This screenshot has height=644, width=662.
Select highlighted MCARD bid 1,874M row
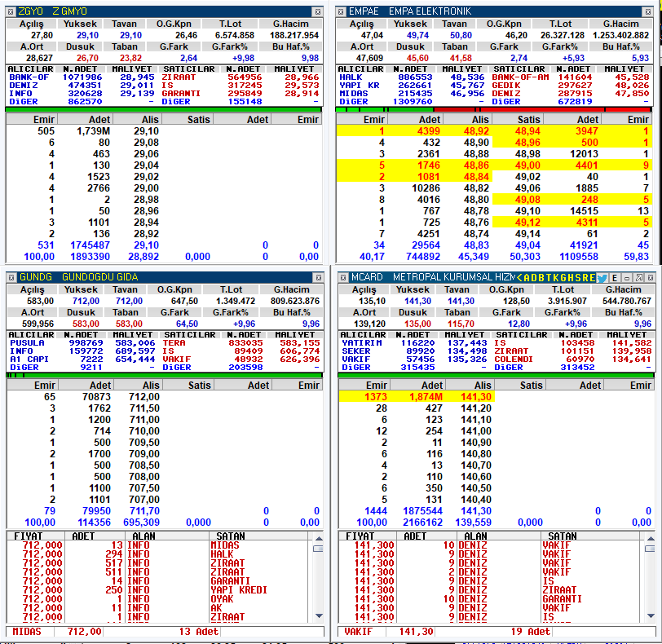click(x=417, y=397)
